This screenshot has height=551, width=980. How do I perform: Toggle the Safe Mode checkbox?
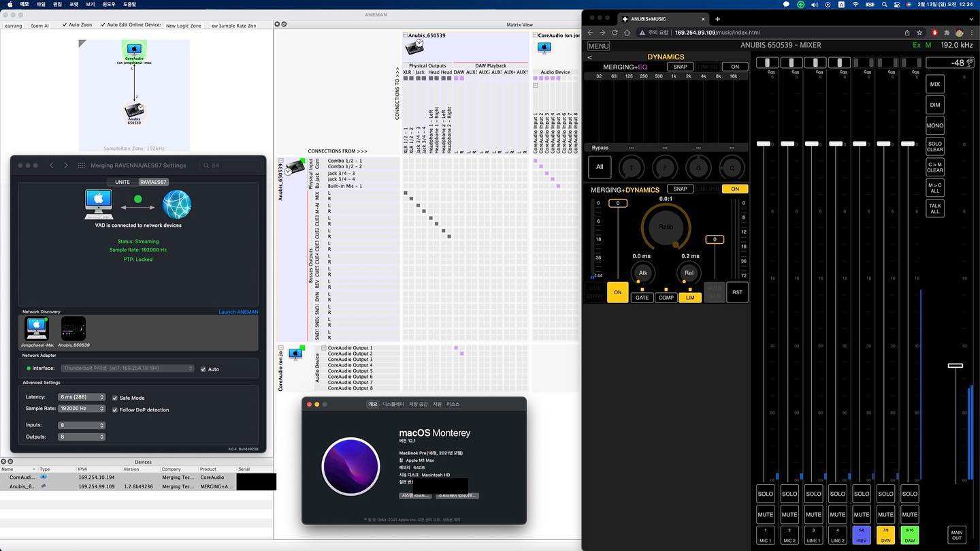point(114,398)
